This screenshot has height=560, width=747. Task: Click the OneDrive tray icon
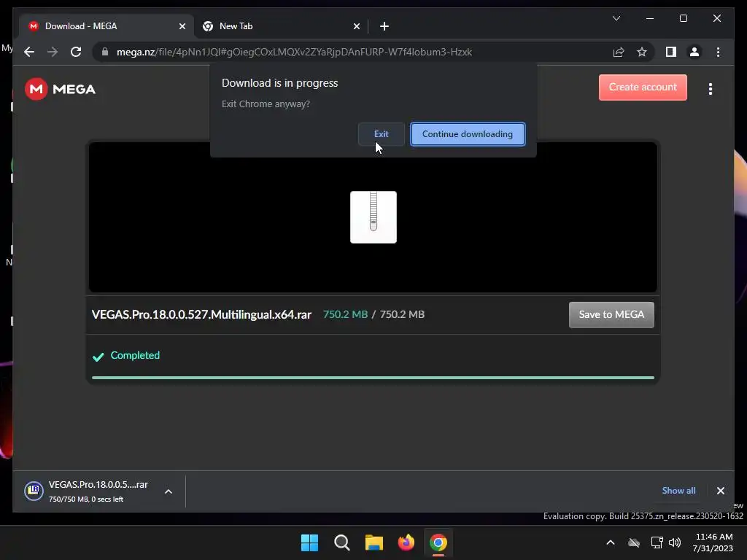tap(634, 542)
